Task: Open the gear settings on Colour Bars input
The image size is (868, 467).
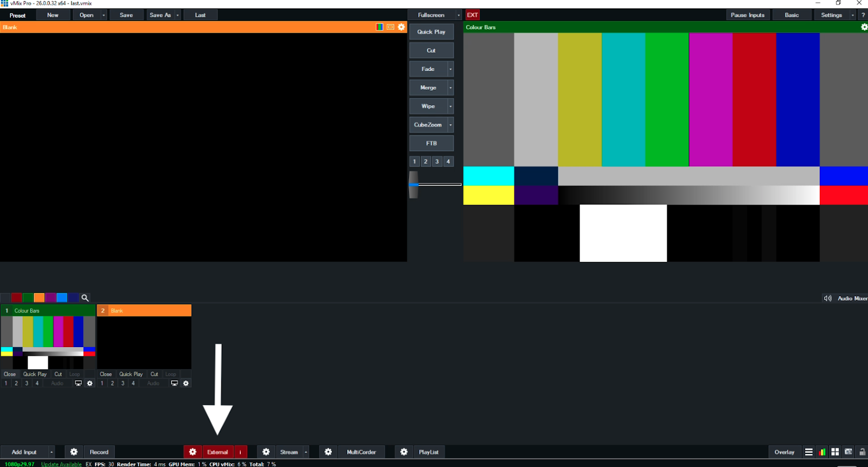Action: click(90, 383)
